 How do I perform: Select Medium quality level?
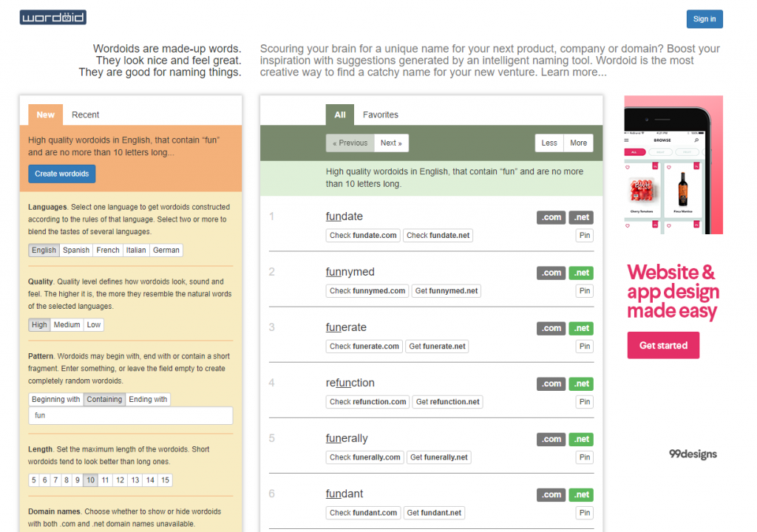coord(67,325)
